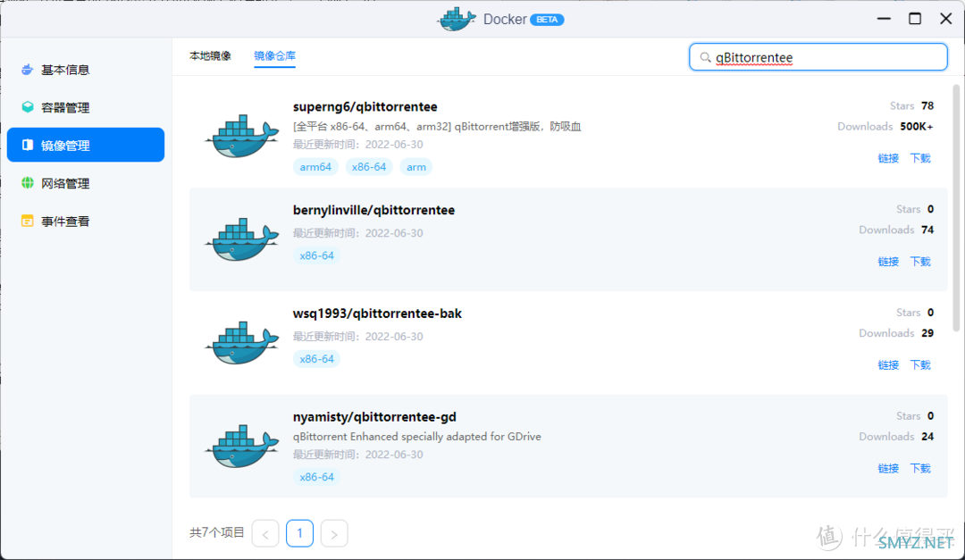Click x86-64 tag on bernylinville image
The width and height of the screenshot is (965, 560).
316,255
